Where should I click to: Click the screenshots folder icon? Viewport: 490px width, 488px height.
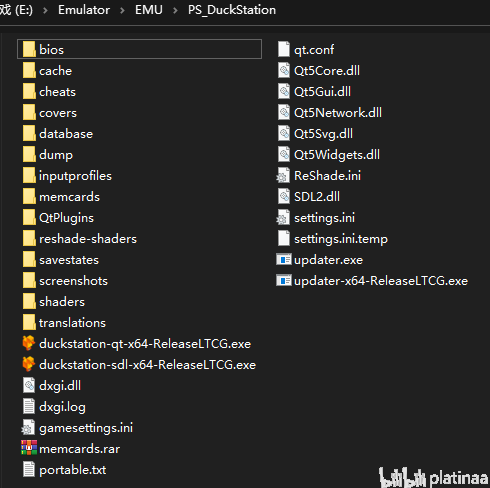29,281
